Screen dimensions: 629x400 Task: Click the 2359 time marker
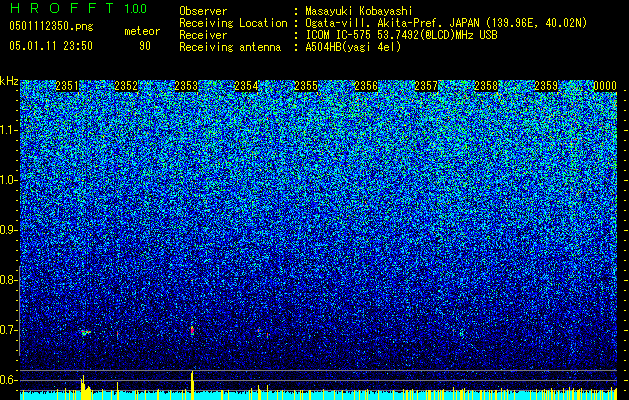(x=546, y=86)
